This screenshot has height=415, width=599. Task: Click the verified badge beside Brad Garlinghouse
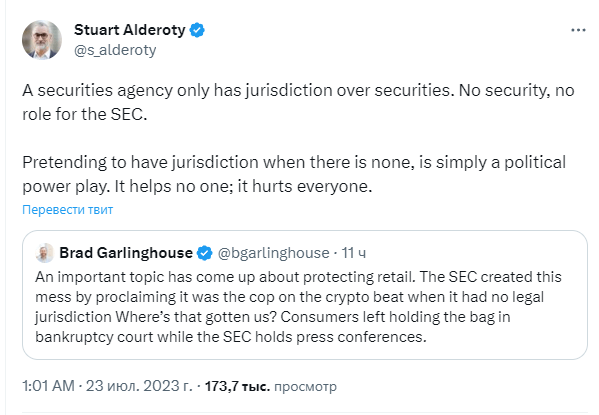point(205,253)
